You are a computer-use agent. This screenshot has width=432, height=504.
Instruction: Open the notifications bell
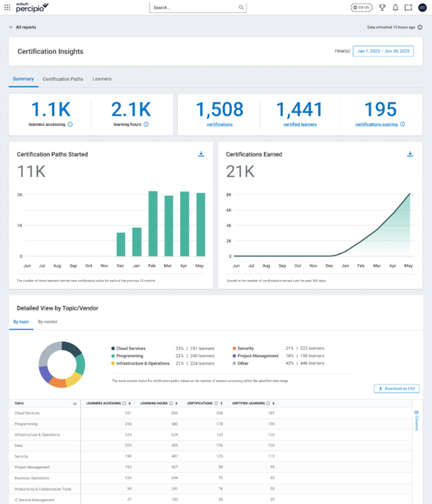click(x=395, y=8)
